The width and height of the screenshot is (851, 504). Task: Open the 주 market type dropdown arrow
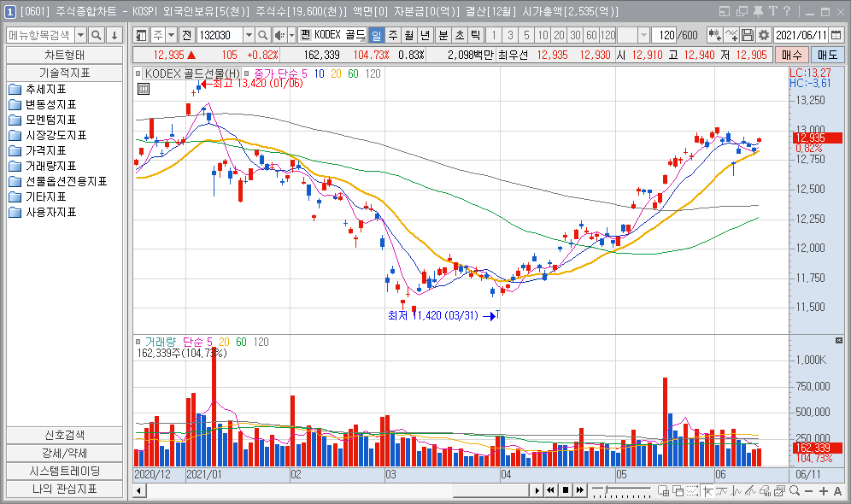click(x=171, y=35)
